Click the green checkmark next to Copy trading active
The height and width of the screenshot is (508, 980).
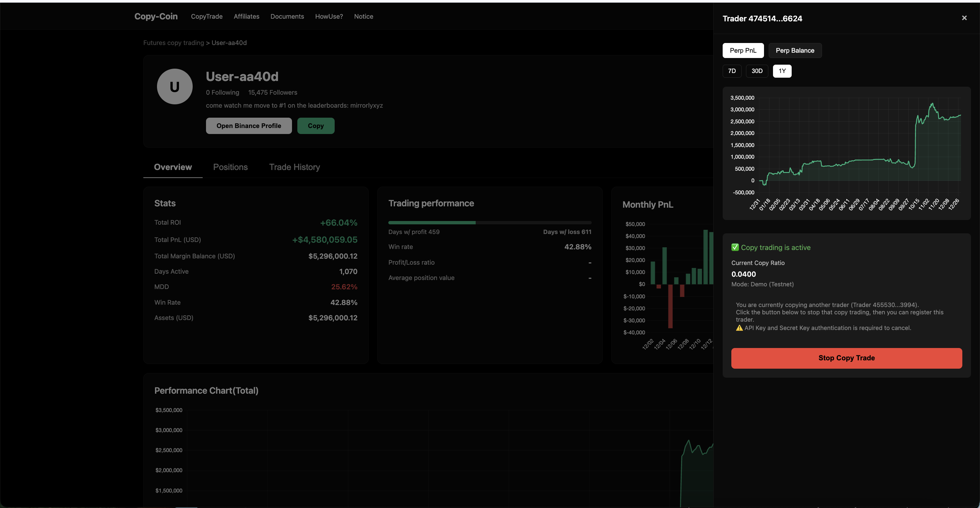(x=735, y=247)
